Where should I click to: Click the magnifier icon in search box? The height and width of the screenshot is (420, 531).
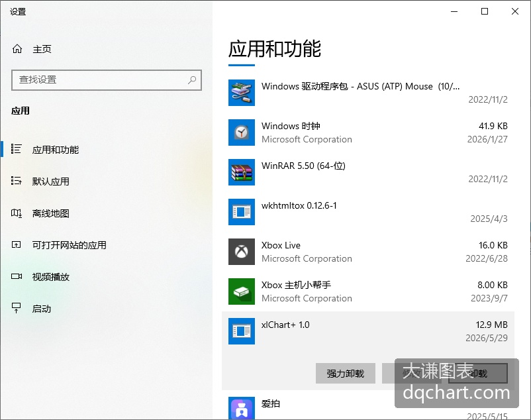192,80
